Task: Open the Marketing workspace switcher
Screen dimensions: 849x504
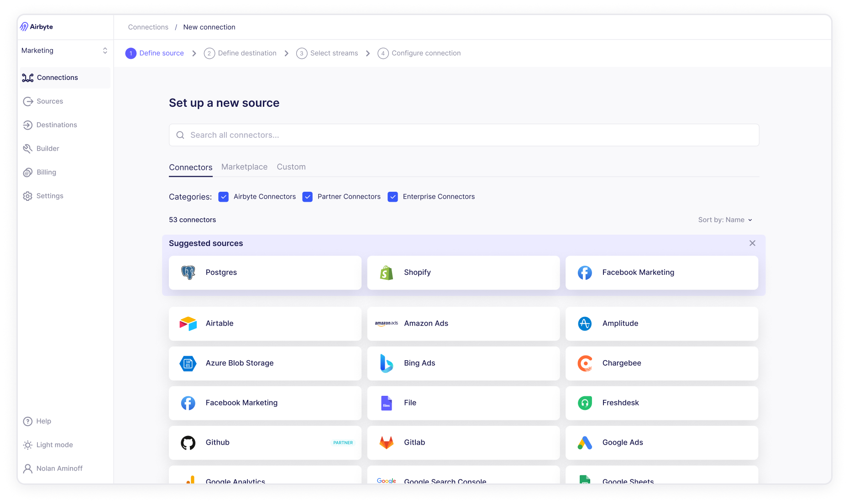Action: pyautogui.click(x=64, y=51)
